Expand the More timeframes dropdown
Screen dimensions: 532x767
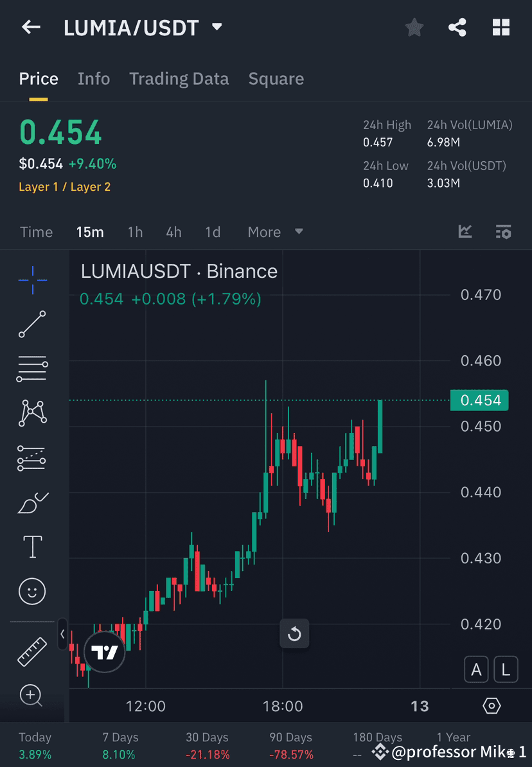click(275, 232)
